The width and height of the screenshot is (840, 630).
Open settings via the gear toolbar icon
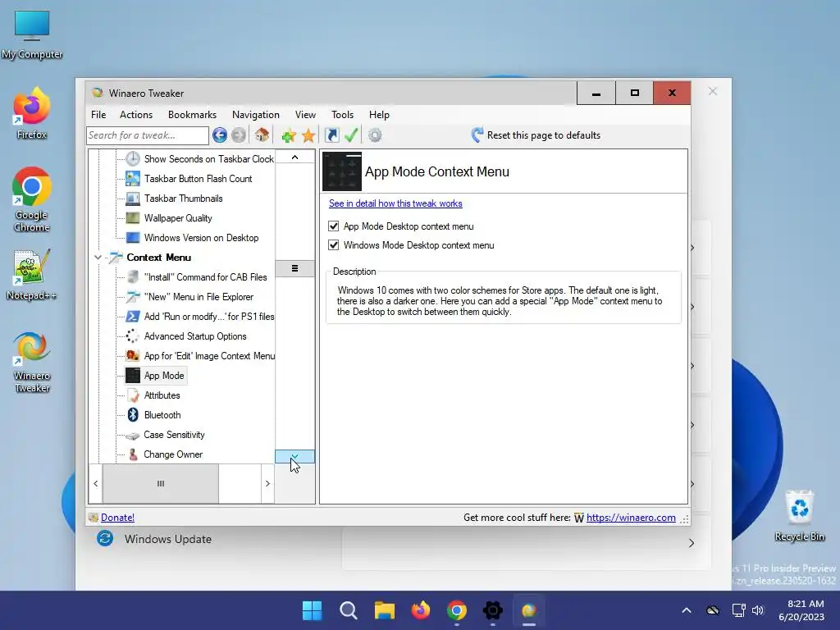tap(375, 135)
